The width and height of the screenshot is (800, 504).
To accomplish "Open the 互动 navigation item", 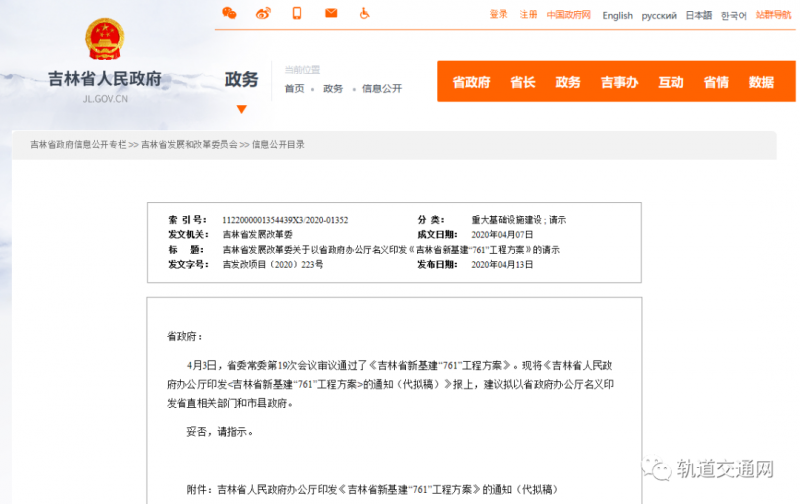I will 671,82.
